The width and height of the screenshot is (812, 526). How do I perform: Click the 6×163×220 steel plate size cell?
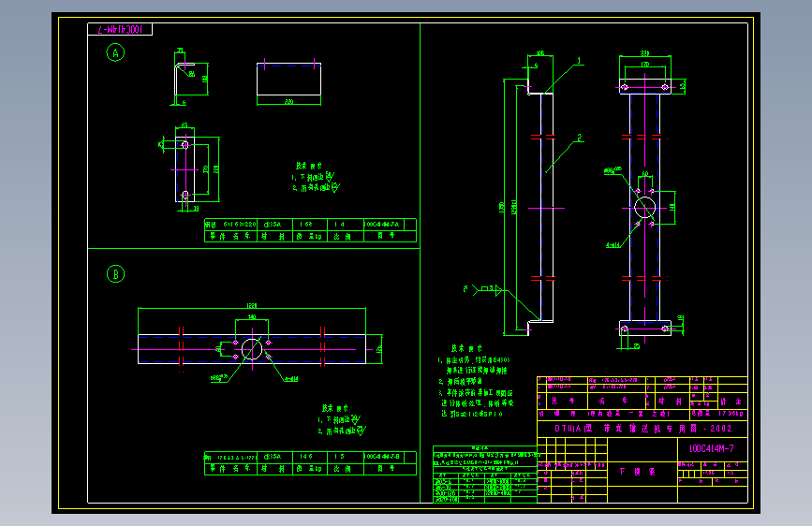pos(231,225)
